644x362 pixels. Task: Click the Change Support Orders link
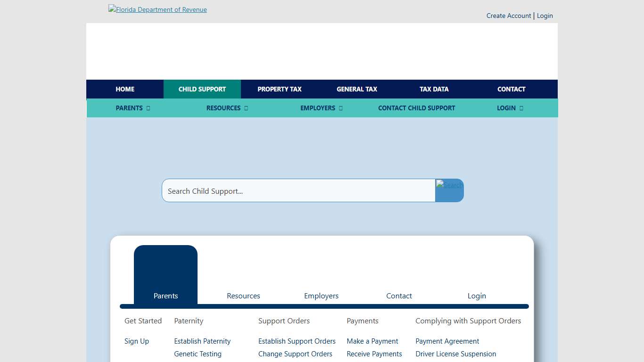295,354
